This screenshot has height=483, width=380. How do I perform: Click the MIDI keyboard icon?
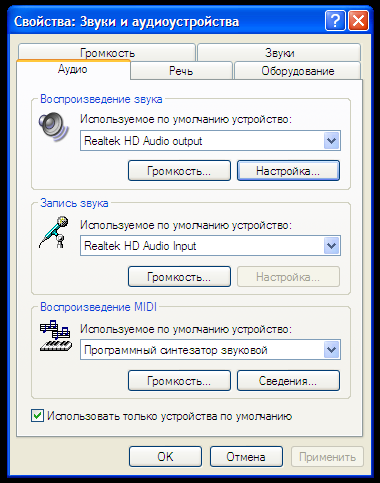click(x=56, y=336)
